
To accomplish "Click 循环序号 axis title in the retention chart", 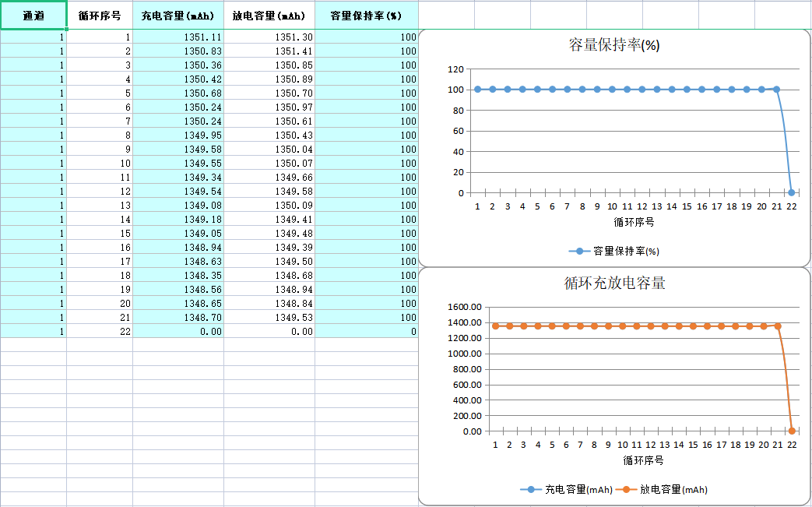I will [634, 222].
